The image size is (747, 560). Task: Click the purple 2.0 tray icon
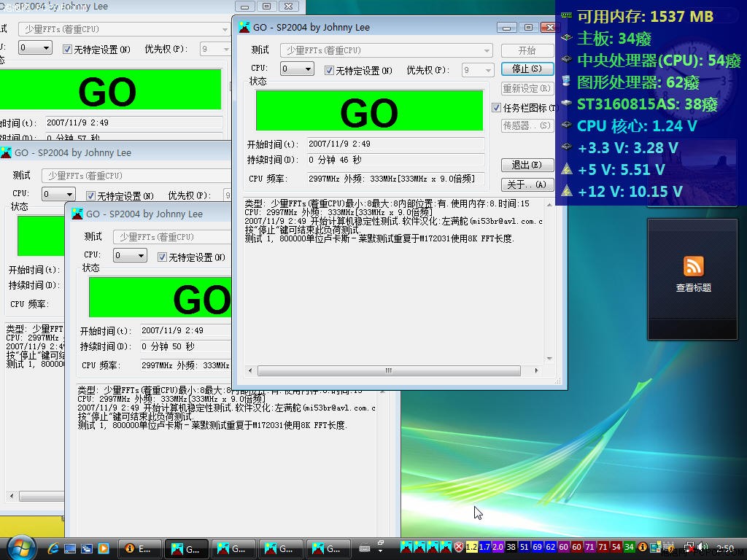(x=498, y=547)
